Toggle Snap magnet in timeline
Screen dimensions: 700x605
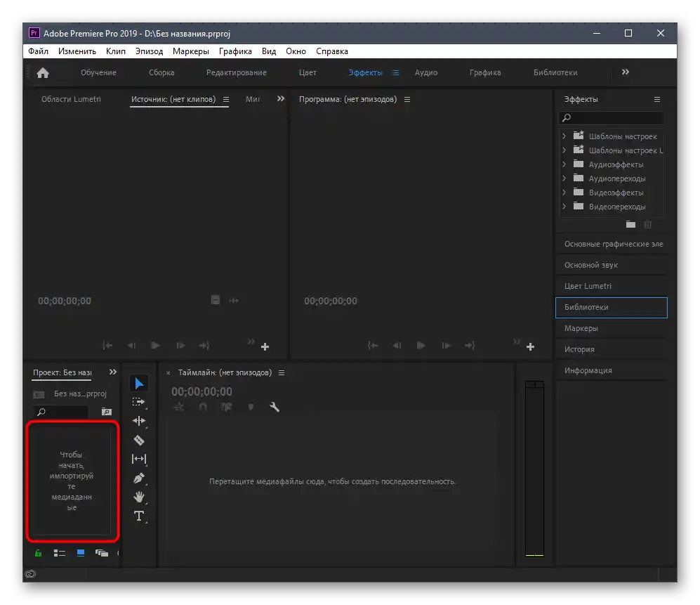[x=203, y=407]
